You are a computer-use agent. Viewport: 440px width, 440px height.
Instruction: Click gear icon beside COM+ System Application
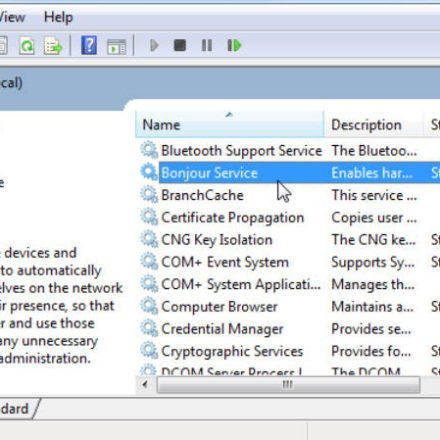click(149, 284)
